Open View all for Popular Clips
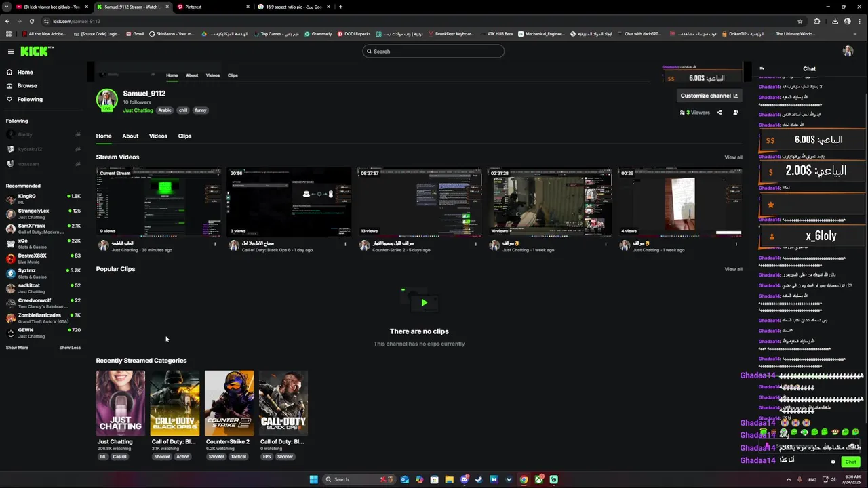 point(733,269)
